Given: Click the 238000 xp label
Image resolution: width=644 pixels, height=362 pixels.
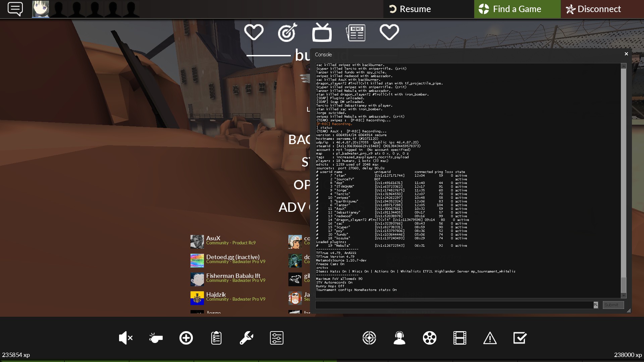Looking at the screenshot, I should [628, 355].
